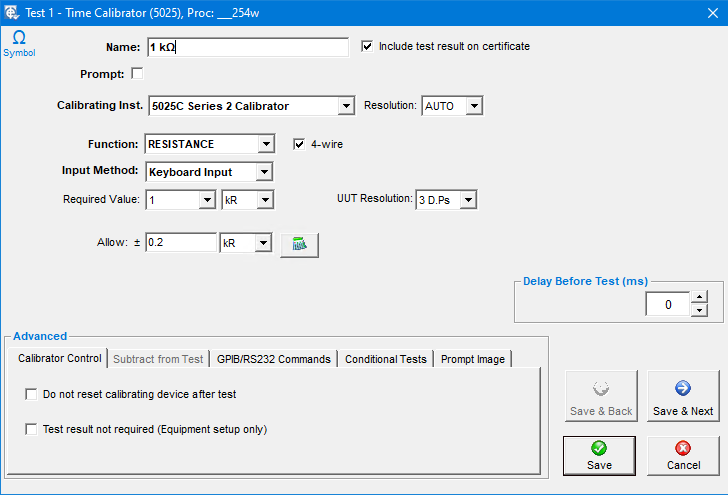Check Test result not required option
Viewport: 728px width, 495px height.
pos(31,429)
